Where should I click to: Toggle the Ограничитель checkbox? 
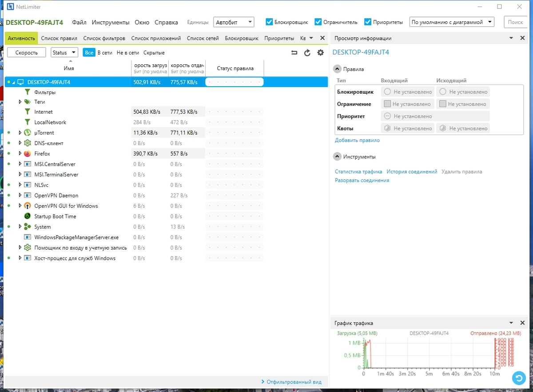[318, 22]
